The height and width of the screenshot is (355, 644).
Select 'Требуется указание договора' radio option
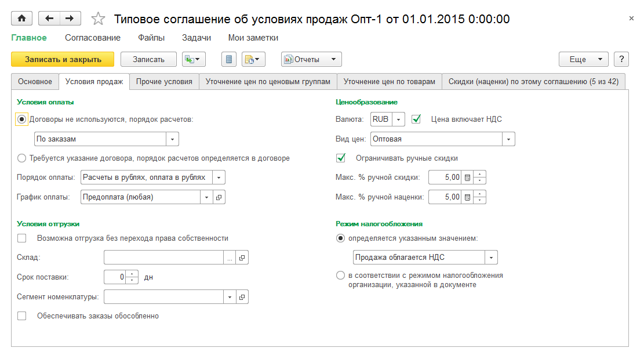tap(22, 158)
